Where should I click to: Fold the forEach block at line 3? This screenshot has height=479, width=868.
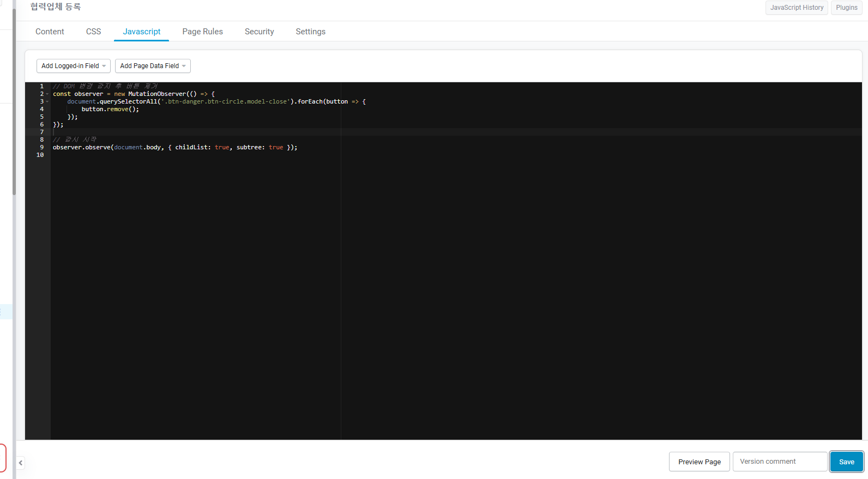47,102
